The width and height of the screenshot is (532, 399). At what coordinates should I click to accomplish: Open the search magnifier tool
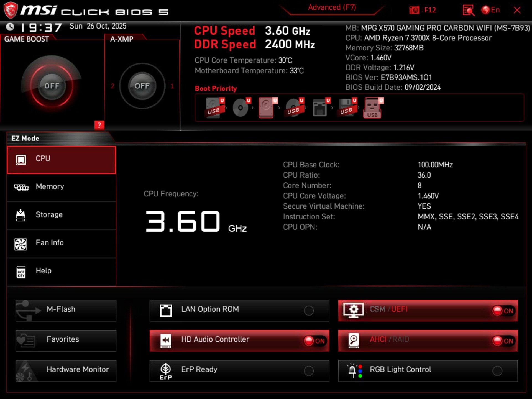pyautogui.click(x=468, y=10)
